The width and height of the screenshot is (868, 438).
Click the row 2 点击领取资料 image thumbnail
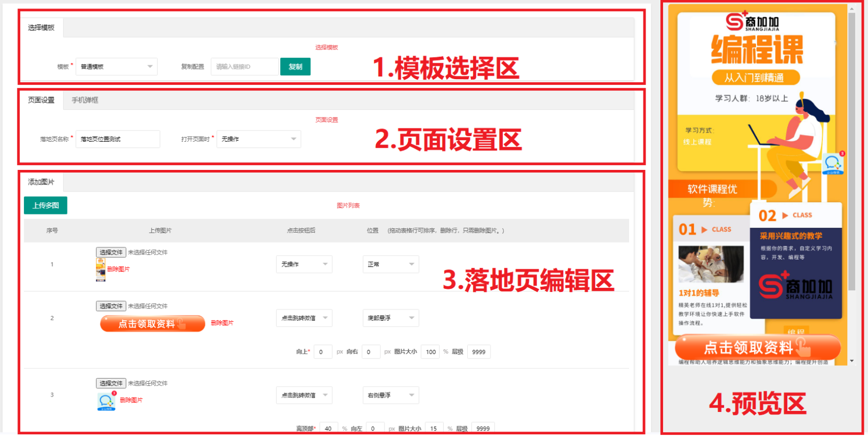[x=152, y=323]
